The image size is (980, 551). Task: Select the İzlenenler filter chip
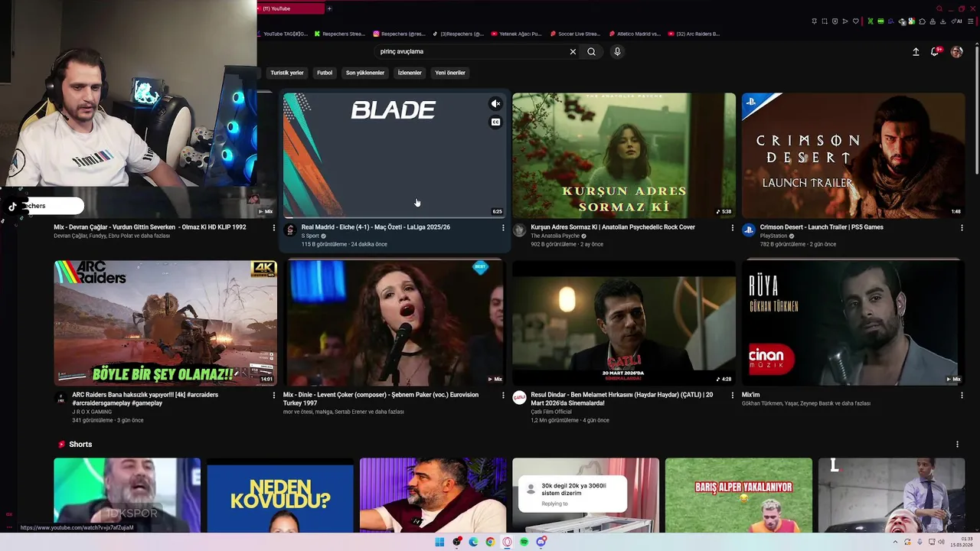(x=410, y=73)
